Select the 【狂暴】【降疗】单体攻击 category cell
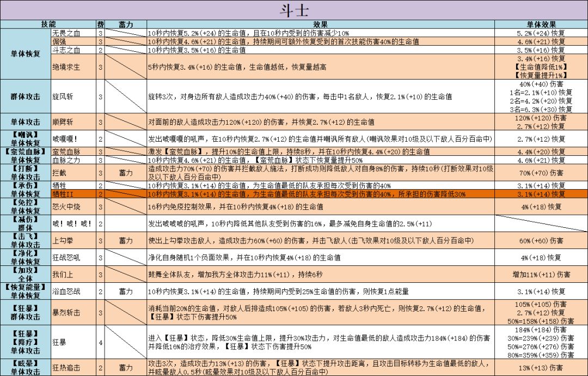Viewport: 588px width, 376px height. [26, 342]
